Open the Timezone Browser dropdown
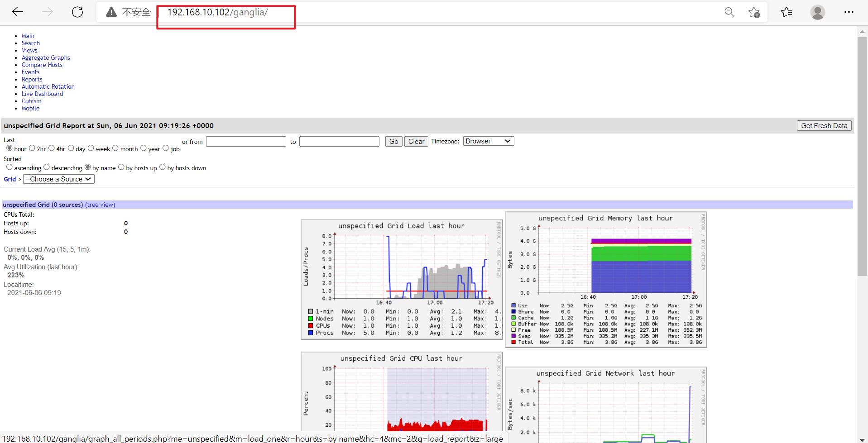Screen dimensions: 868x443 (489, 141)
